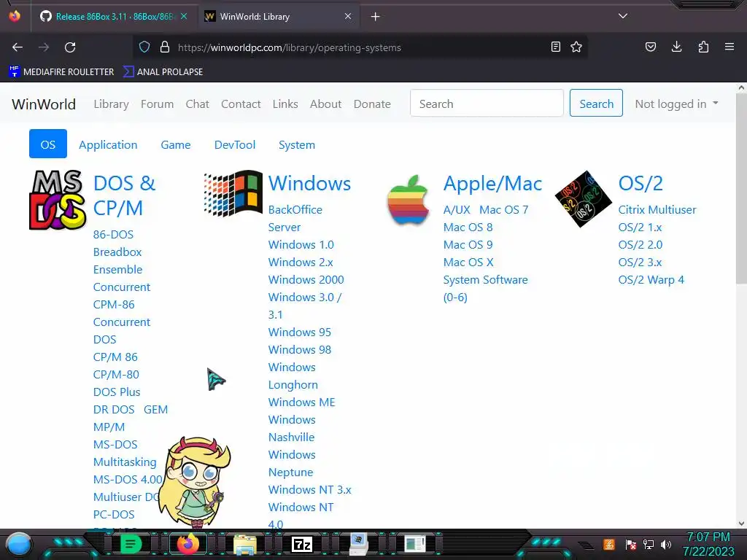Click the WinWorld brand link
The image size is (747, 560).
[x=44, y=104]
